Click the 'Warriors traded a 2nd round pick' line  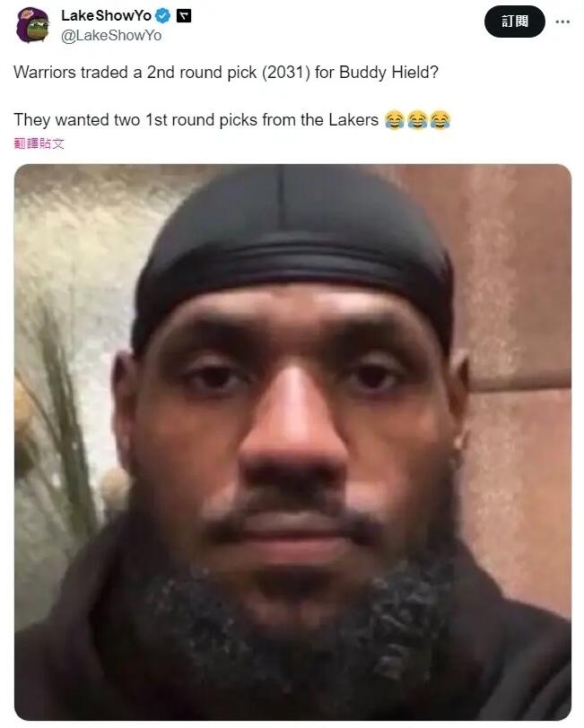coord(226,73)
